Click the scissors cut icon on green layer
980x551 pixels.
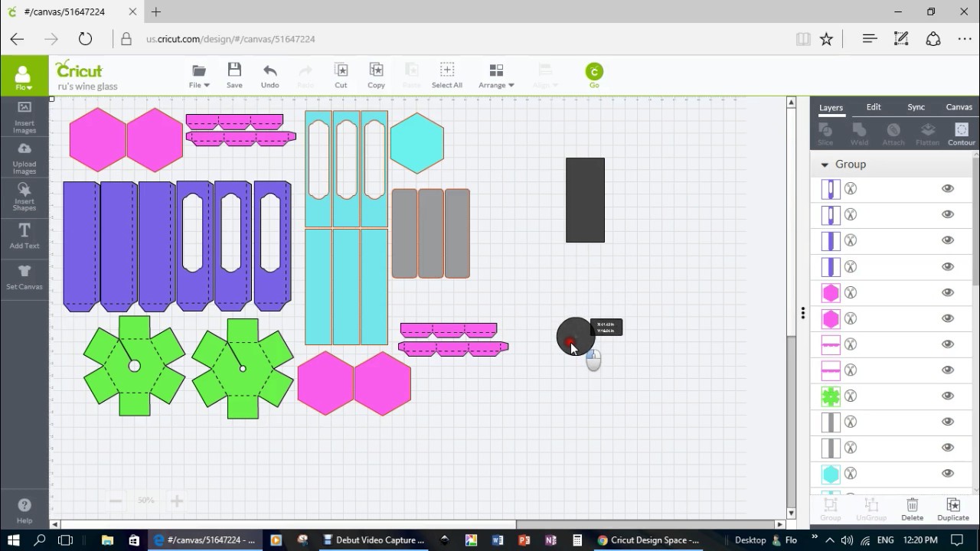pyautogui.click(x=850, y=396)
